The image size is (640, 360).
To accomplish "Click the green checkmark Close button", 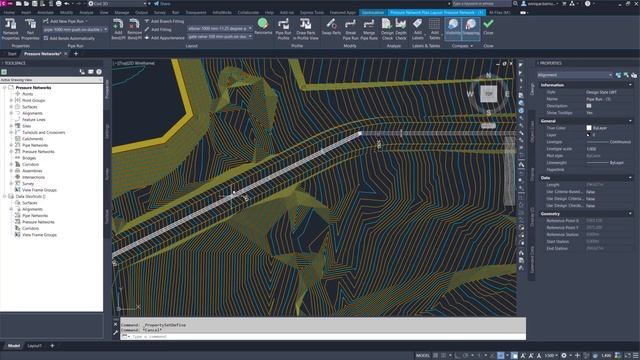I will [488, 27].
